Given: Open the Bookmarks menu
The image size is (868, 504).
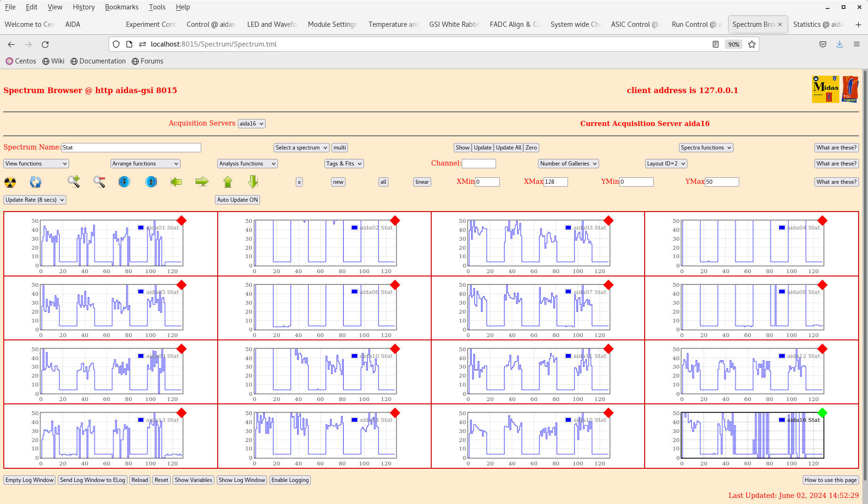Looking at the screenshot, I should (x=121, y=7).
